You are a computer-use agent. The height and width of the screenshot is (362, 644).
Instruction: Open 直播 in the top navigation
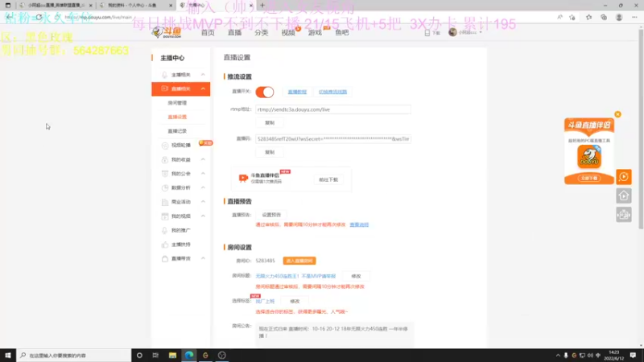(x=234, y=32)
